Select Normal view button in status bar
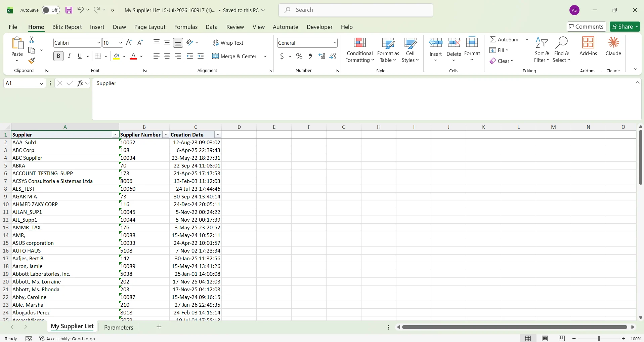 click(x=528, y=338)
